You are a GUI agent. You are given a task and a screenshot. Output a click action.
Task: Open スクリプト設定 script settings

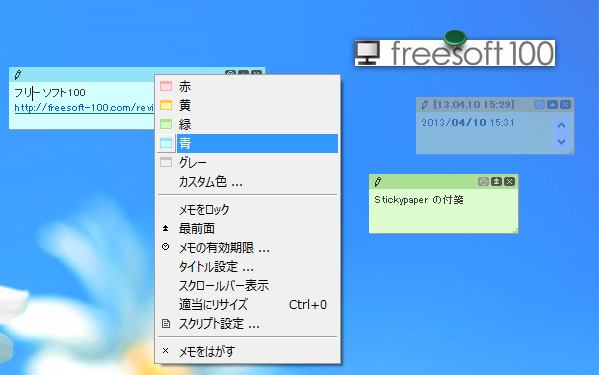[248, 324]
